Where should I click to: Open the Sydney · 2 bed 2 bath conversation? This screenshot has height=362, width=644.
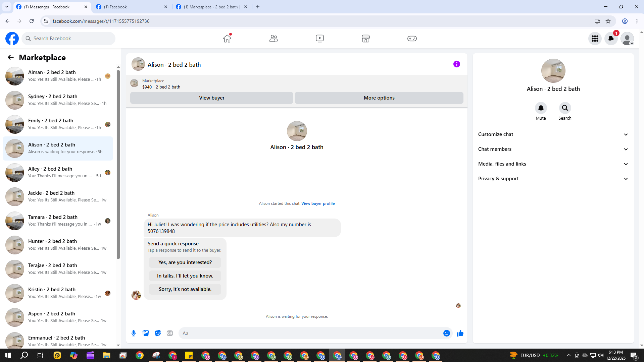(58, 100)
